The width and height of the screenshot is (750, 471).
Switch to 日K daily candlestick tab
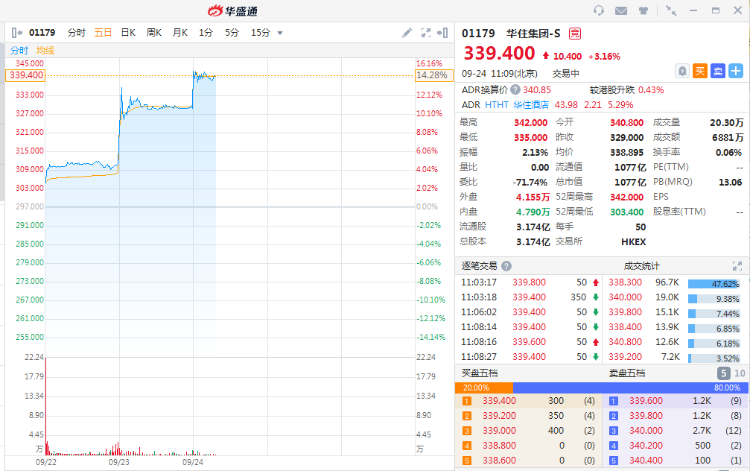click(128, 33)
